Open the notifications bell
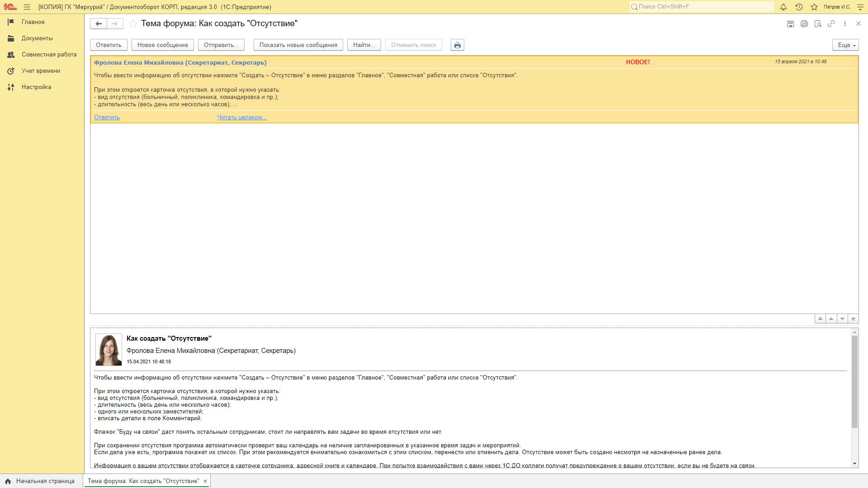This screenshot has width=868, height=488. pyautogui.click(x=783, y=7)
